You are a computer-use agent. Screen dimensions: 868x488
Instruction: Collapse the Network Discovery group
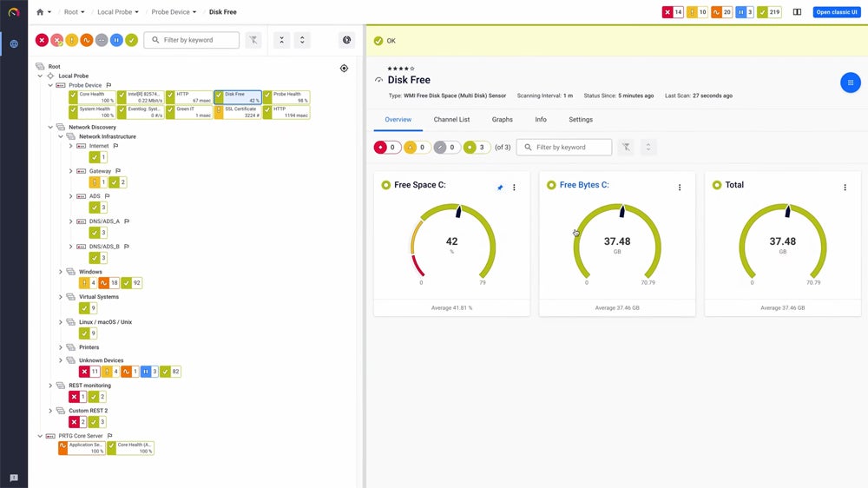[x=50, y=128]
